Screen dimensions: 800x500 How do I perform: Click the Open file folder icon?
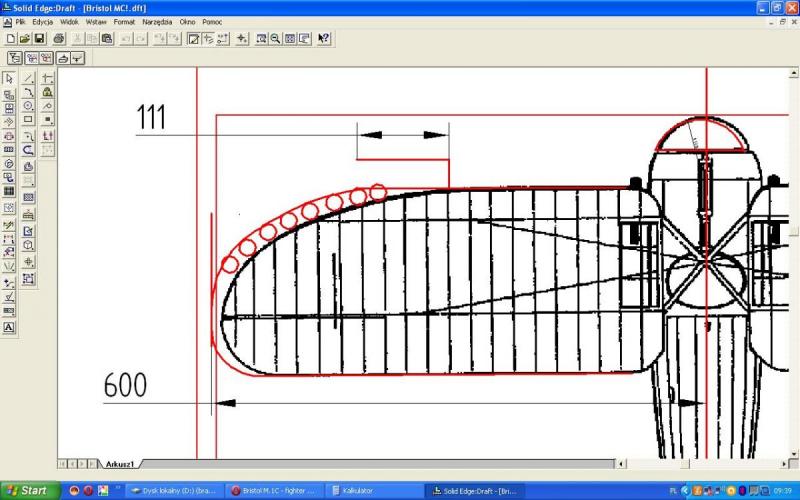click(x=24, y=38)
